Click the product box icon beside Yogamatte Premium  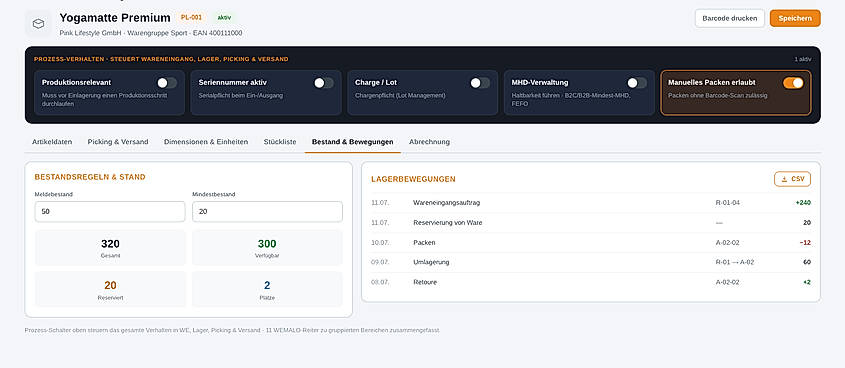[x=38, y=24]
